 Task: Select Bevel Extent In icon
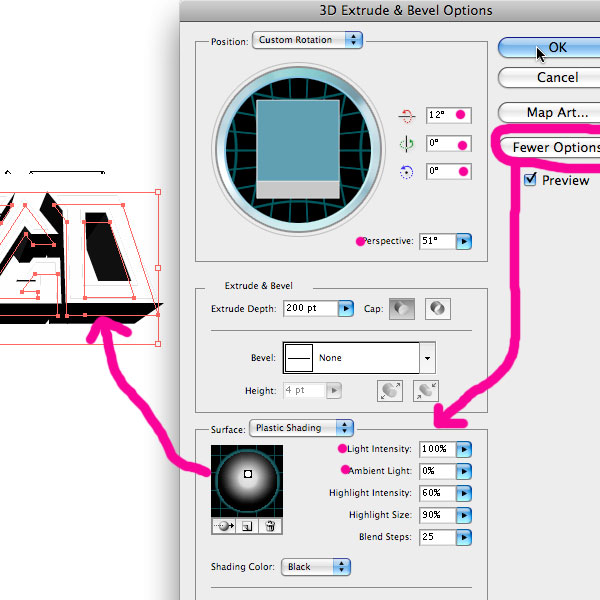[x=426, y=391]
